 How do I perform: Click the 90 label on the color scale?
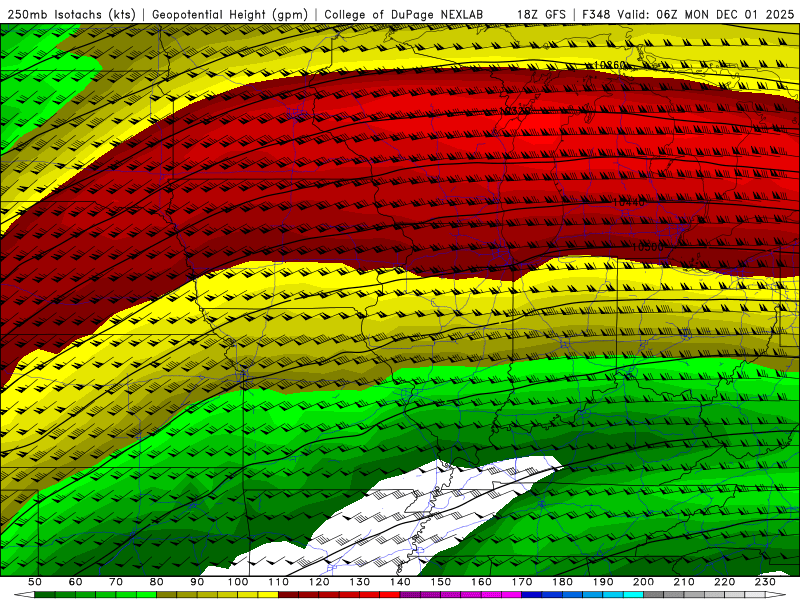(x=197, y=582)
